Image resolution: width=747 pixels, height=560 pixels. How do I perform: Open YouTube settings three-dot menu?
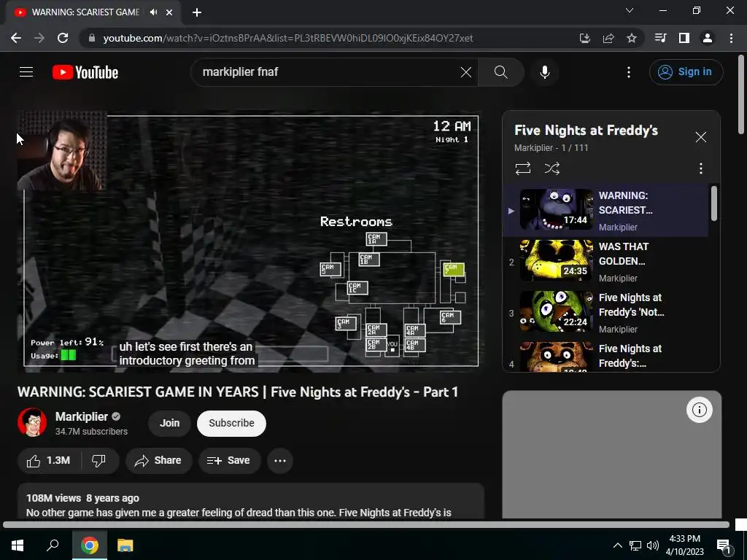[x=629, y=72]
